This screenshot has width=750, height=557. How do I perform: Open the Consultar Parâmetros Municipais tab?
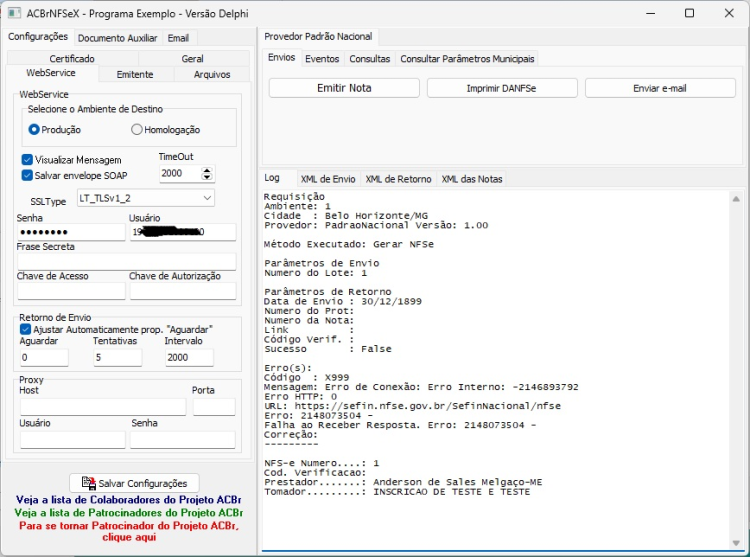coord(467,59)
